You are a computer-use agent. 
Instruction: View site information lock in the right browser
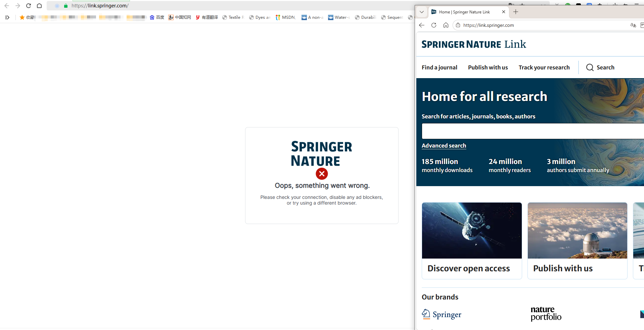(x=458, y=25)
